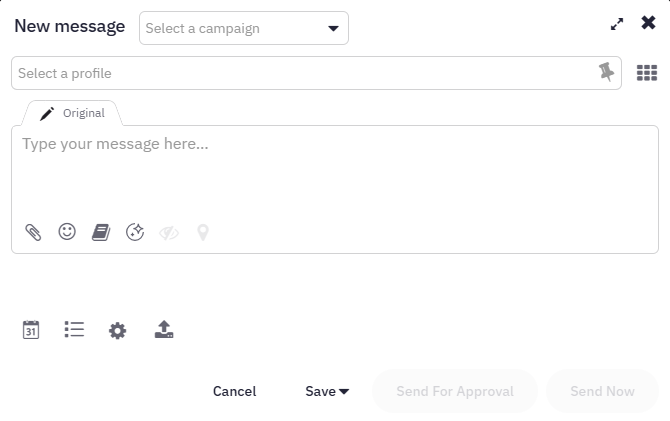Screen dimensions: 670x421
Task: Click in the message text area
Action: click(335, 171)
